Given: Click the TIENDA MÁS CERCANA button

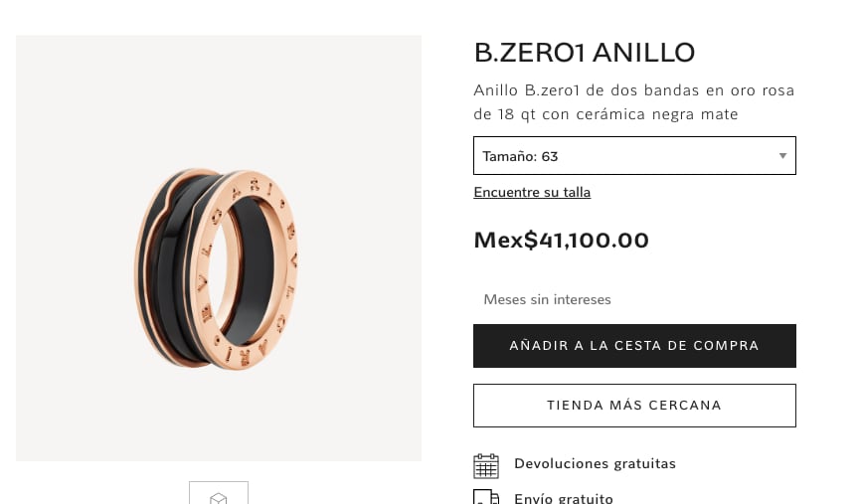Looking at the screenshot, I should pyautogui.click(x=634, y=406).
